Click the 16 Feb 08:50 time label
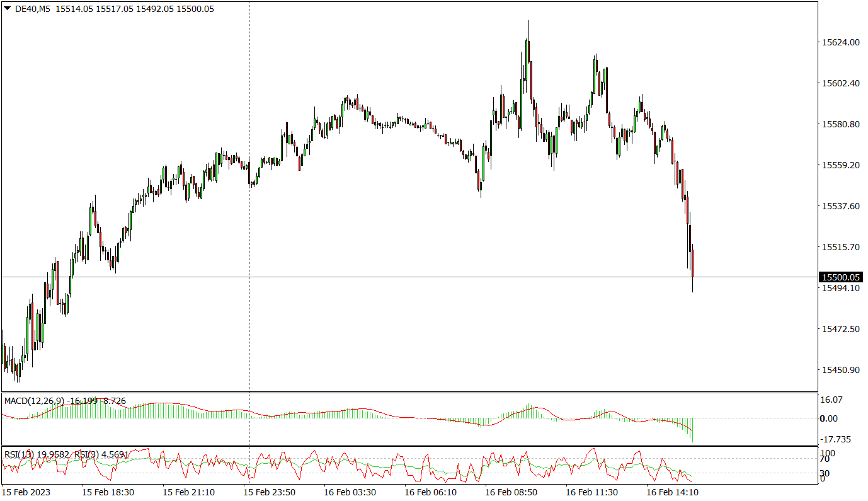Screen dimensions: 868x501 [511, 492]
